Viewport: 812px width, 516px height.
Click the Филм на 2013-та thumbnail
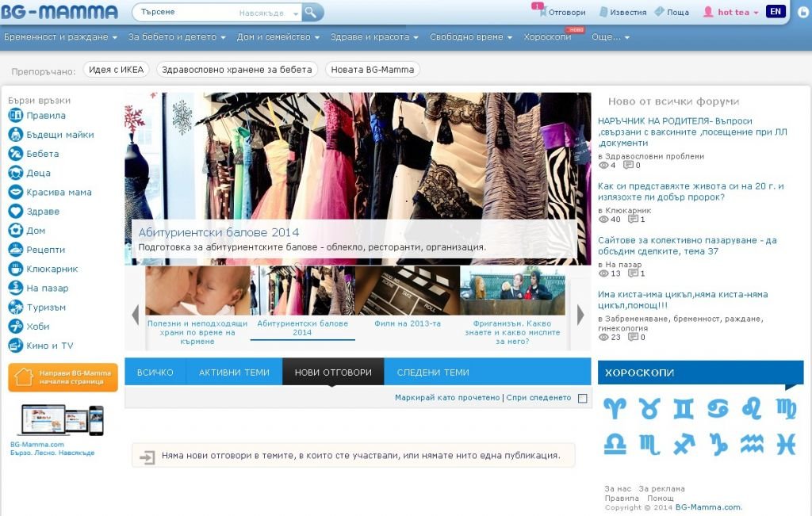(x=408, y=297)
